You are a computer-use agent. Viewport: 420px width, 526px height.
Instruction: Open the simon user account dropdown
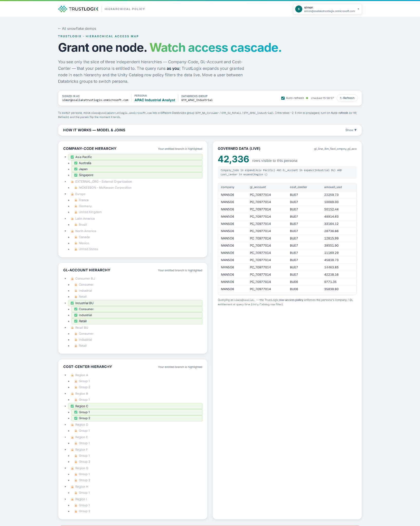point(327,9)
